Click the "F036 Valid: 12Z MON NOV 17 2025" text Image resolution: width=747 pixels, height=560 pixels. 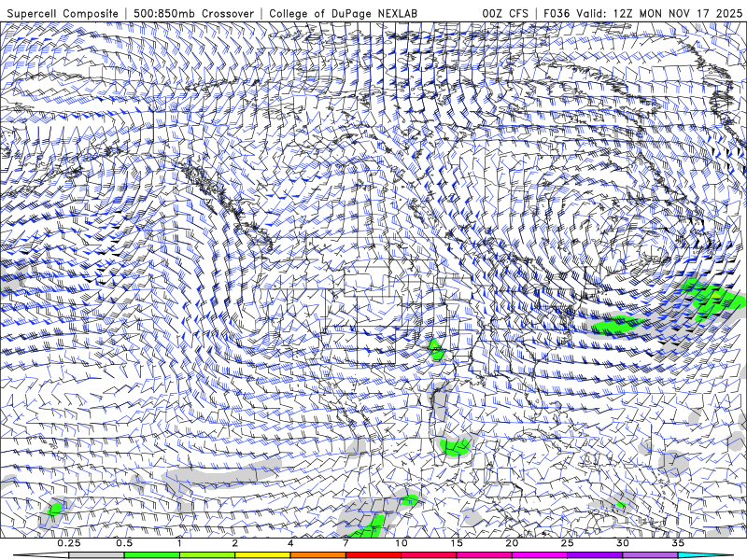642,13
